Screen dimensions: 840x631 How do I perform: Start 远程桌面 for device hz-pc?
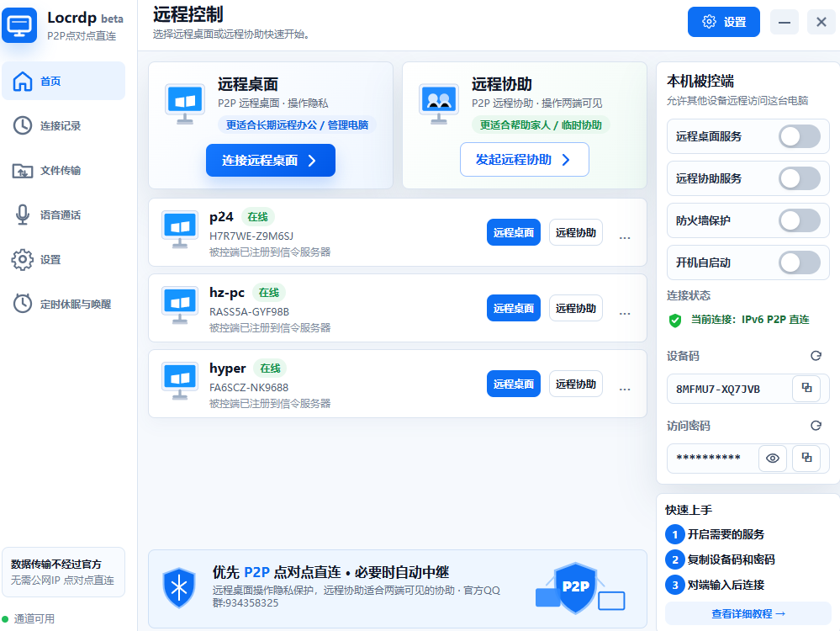click(x=513, y=308)
